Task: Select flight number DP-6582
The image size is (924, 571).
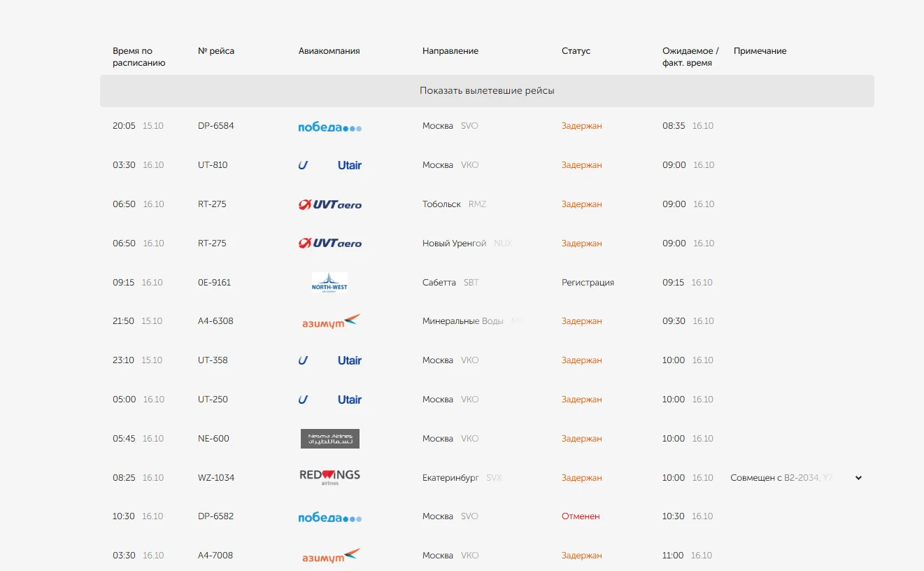Action: point(215,516)
